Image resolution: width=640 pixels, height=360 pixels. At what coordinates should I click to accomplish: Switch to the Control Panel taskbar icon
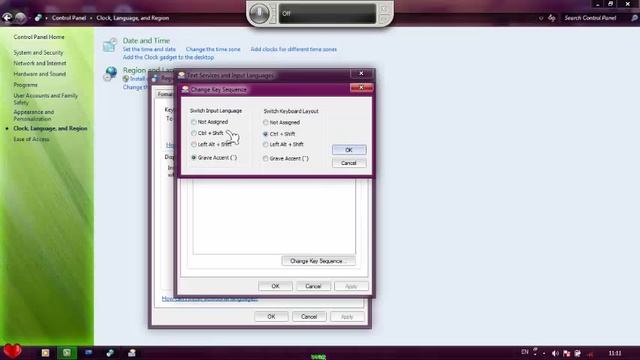[110, 353]
